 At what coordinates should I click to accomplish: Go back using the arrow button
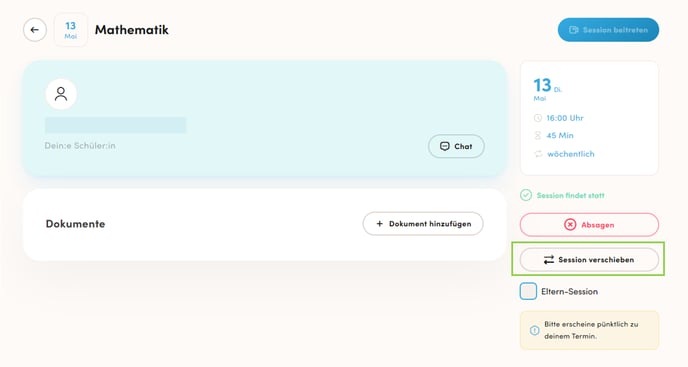35,30
